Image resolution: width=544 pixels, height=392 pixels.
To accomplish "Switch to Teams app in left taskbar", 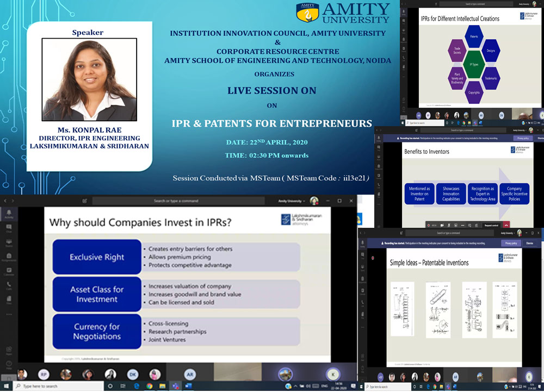I will pyautogui.click(x=176, y=386).
